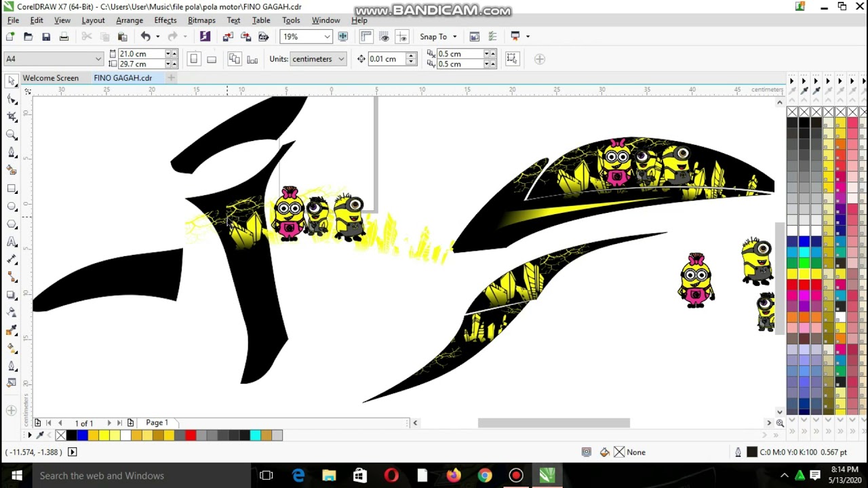The height and width of the screenshot is (488, 868).
Task: Expand application launcher dropdown arrow
Action: [528, 37]
